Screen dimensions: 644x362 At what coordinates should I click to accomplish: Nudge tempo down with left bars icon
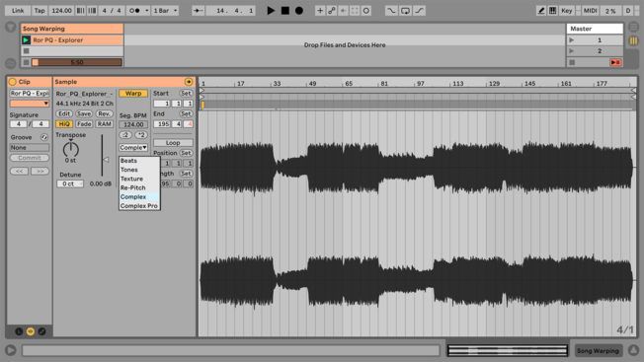[81, 11]
